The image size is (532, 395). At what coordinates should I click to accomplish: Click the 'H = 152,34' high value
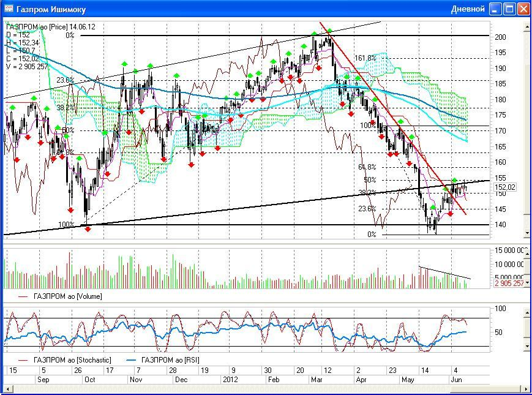pyautogui.click(x=23, y=43)
